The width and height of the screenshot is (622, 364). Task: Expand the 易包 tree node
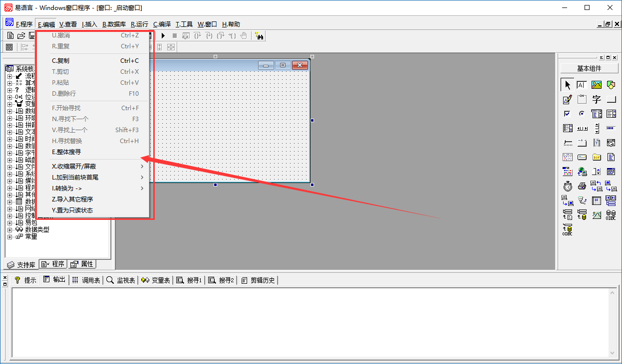(9, 222)
